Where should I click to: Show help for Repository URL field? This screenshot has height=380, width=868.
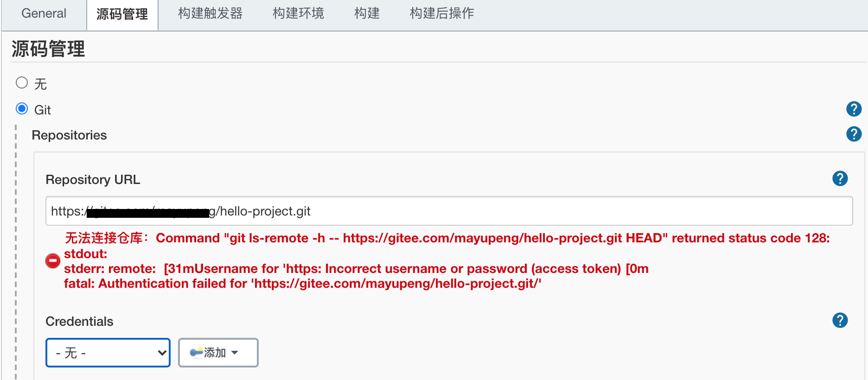click(x=840, y=178)
